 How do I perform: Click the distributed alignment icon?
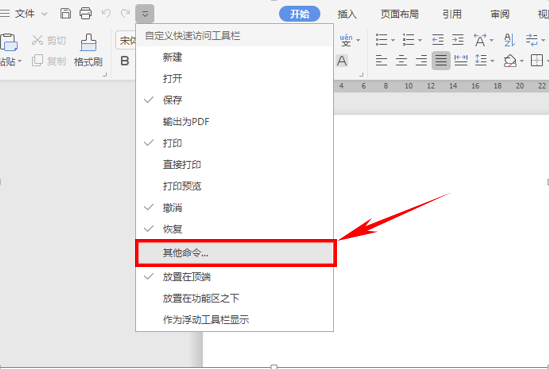coord(461,61)
